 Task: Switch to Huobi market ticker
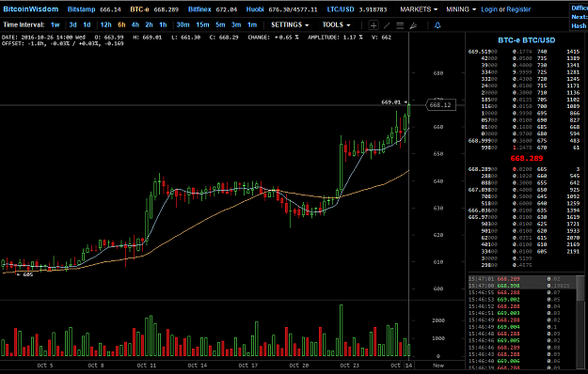click(281, 9)
